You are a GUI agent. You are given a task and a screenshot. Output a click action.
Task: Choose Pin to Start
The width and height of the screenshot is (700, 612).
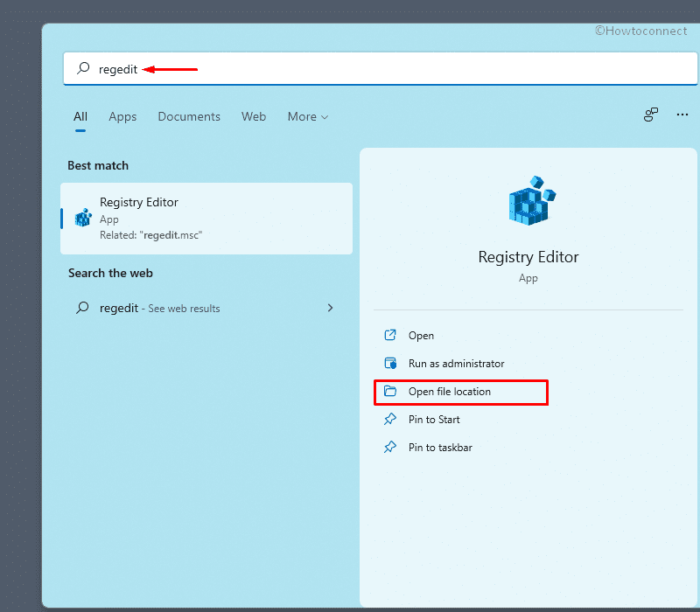[434, 420]
